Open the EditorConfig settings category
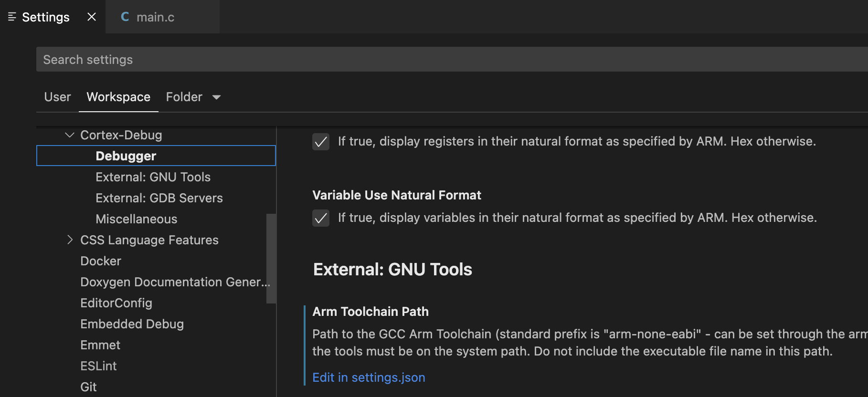 [x=116, y=303]
